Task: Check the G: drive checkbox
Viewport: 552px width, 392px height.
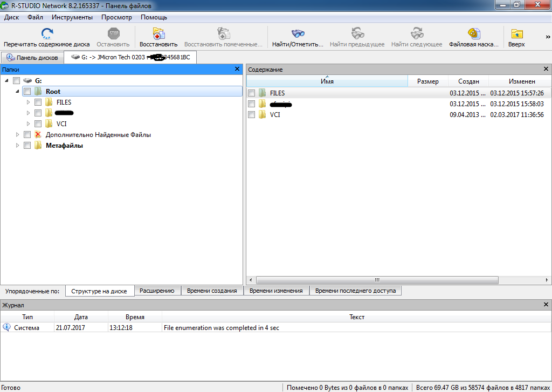Action: [16, 81]
